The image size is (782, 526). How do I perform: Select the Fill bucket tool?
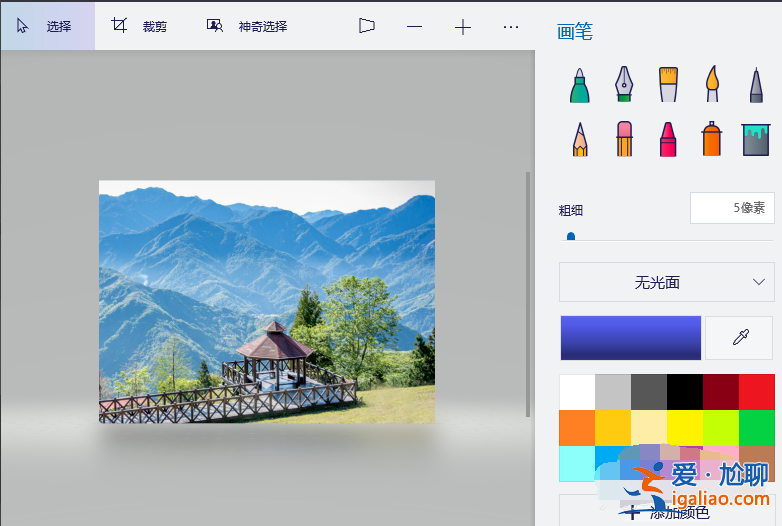(x=756, y=140)
